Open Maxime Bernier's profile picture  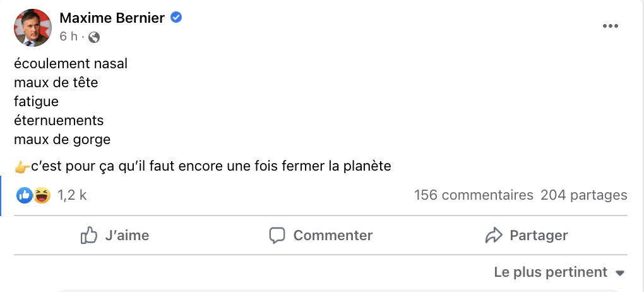33,28
